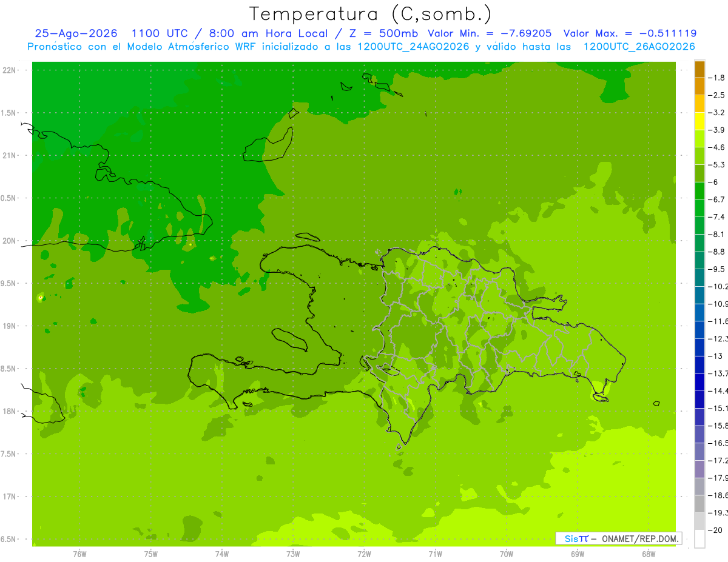
Task: Click the "Valor Max. = -0.511119" text
Action: click(630, 33)
